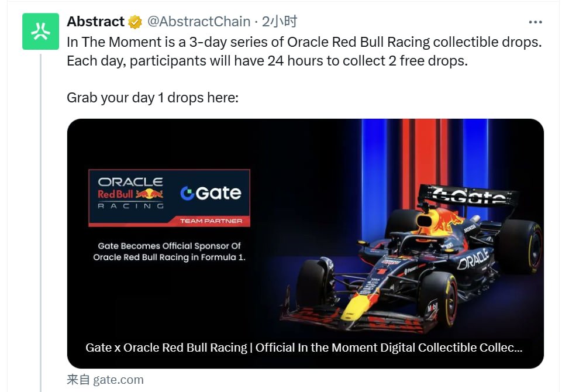
Task: Open the '来自 gate.com' source link
Action: tap(105, 380)
